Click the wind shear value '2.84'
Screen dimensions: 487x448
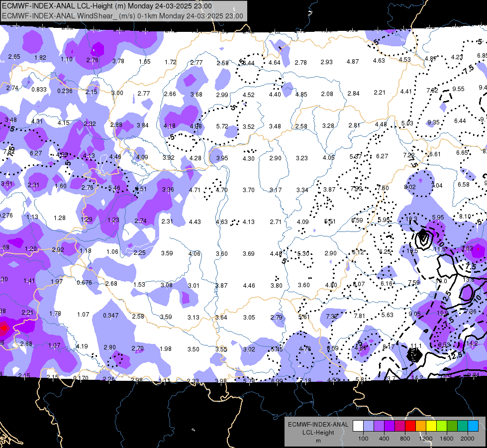(354, 93)
